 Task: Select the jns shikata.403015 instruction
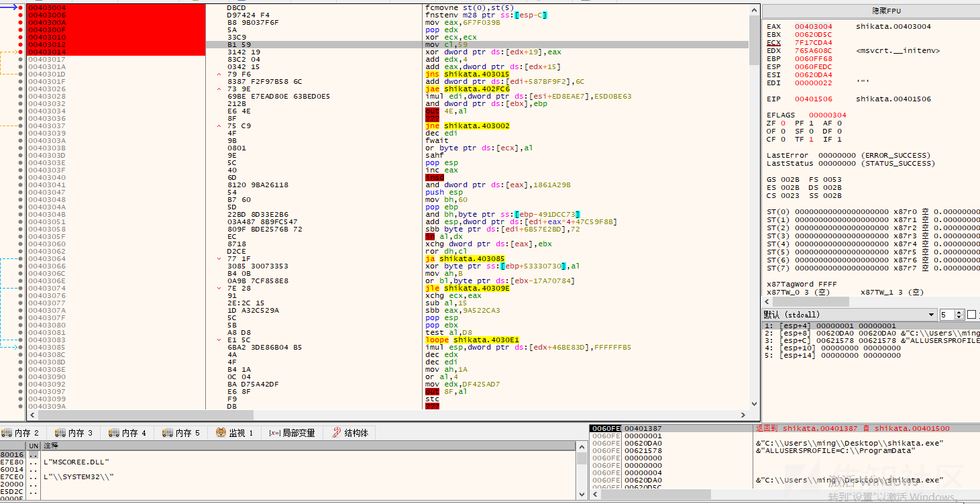coord(467,74)
